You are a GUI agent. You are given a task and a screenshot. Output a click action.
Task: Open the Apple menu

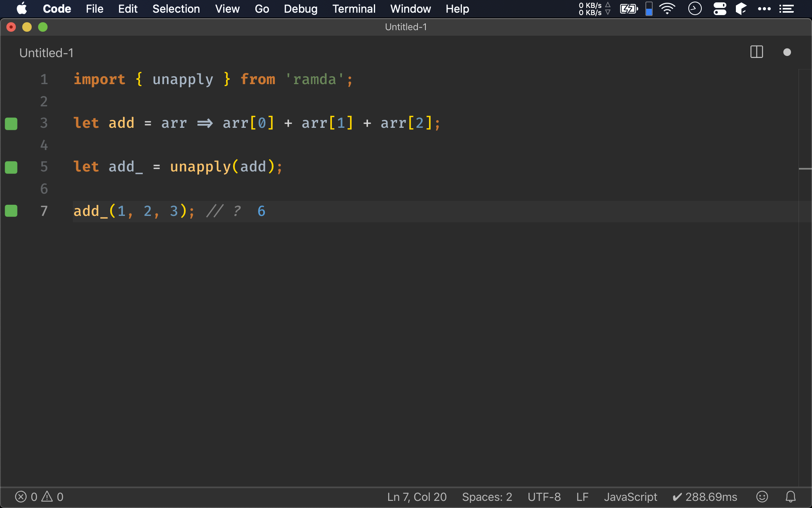point(22,8)
